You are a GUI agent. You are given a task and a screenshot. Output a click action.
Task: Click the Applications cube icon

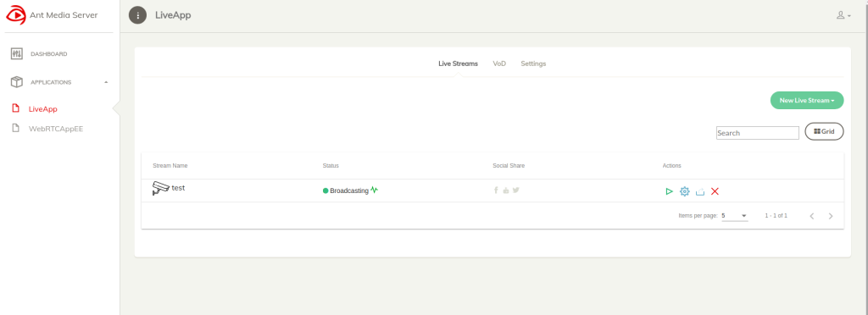(17, 82)
